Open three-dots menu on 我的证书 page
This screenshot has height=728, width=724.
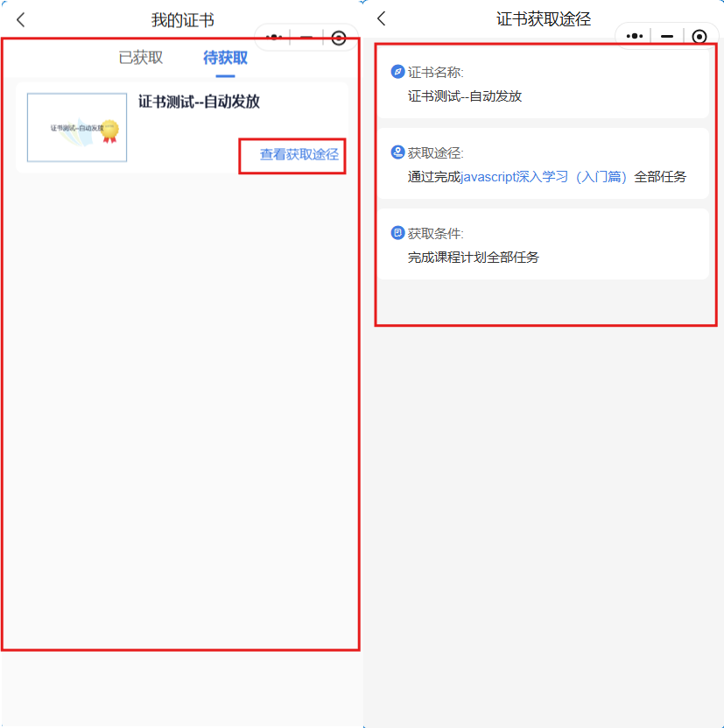click(275, 37)
